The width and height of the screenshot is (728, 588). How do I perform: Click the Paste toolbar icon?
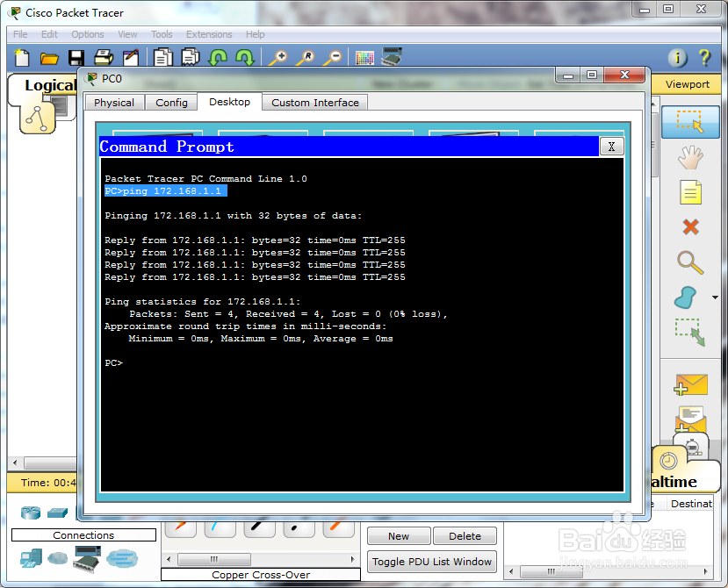(190, 58)
